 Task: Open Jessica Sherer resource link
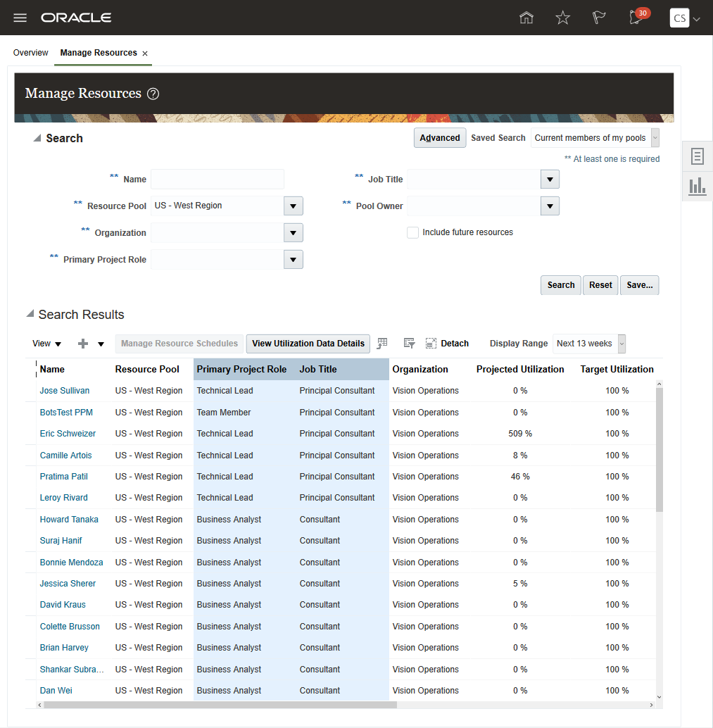click(68, 584)
